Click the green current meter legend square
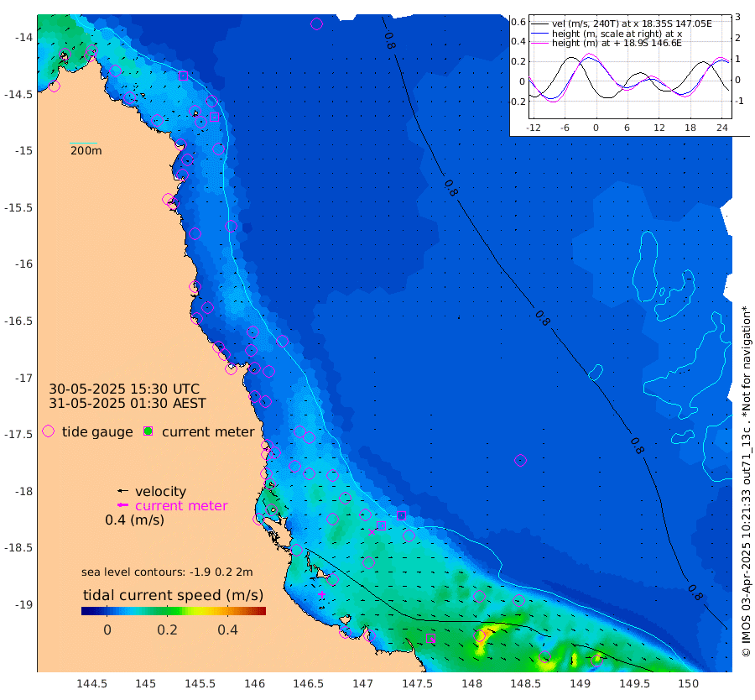The image size is (755, 700). [148, 431]
